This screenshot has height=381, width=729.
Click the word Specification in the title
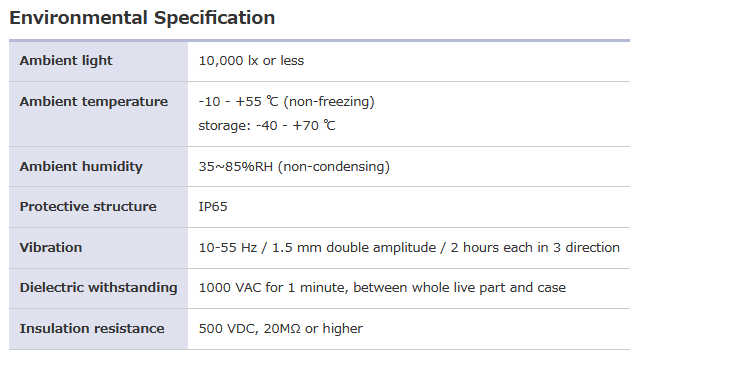[x=214, y=18]
